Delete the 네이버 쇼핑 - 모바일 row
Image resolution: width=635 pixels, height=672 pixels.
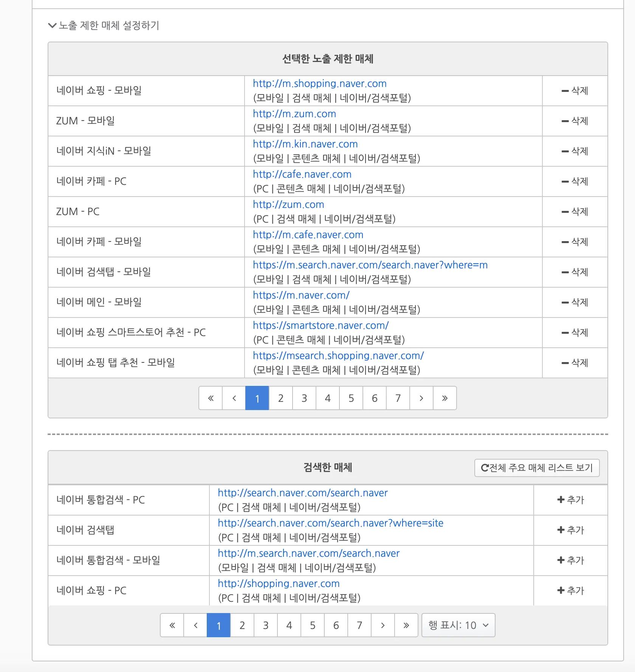(x=575, y=91)
